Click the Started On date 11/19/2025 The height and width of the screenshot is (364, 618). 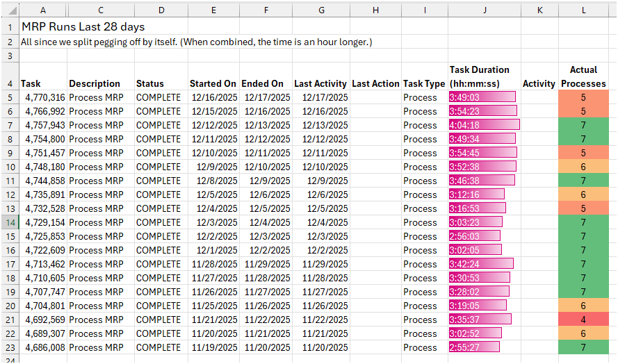(x=213, y=347)
